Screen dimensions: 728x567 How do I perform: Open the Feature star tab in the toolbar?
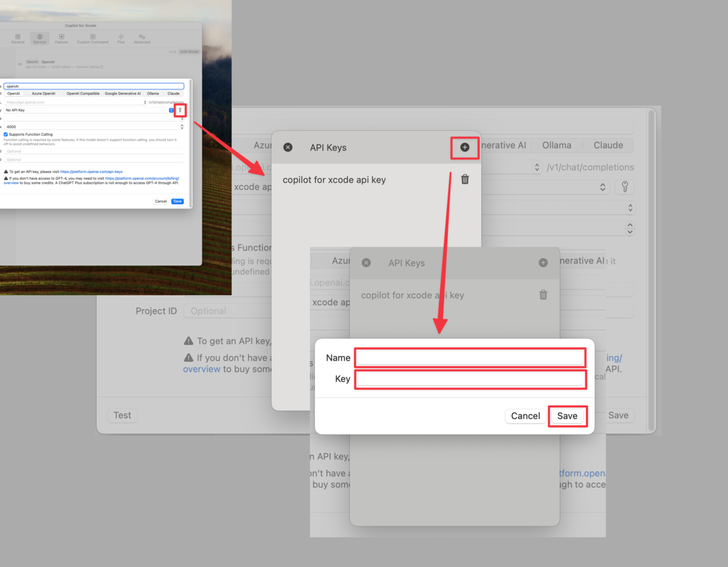click(61, 39)
